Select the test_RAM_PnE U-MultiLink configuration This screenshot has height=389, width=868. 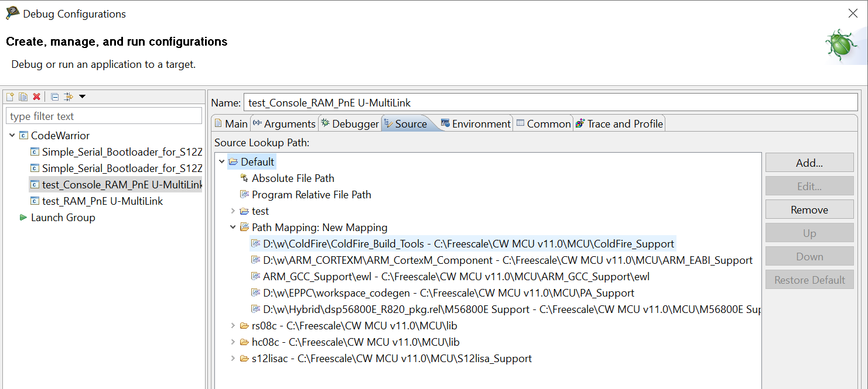[102, 201]
